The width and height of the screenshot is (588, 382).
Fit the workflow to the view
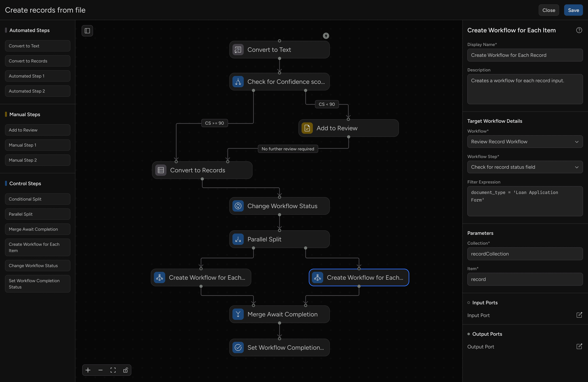(x=113, y=370)
